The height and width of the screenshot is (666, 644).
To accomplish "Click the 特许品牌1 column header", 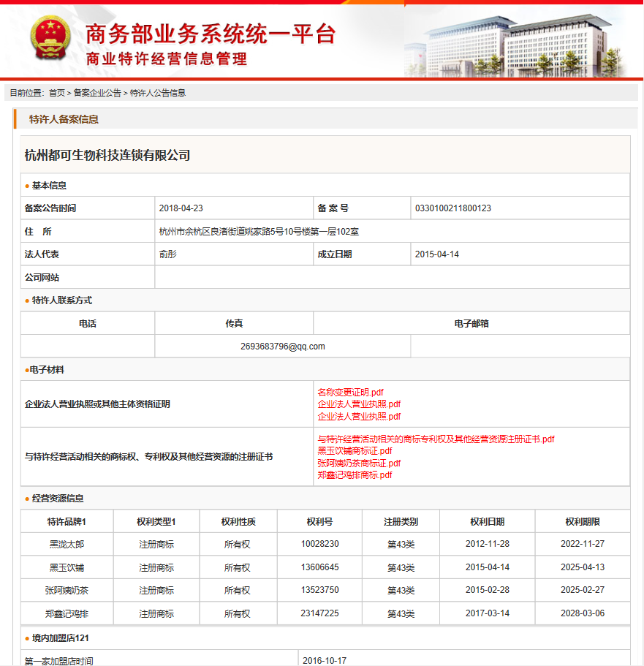I will 67,521.
